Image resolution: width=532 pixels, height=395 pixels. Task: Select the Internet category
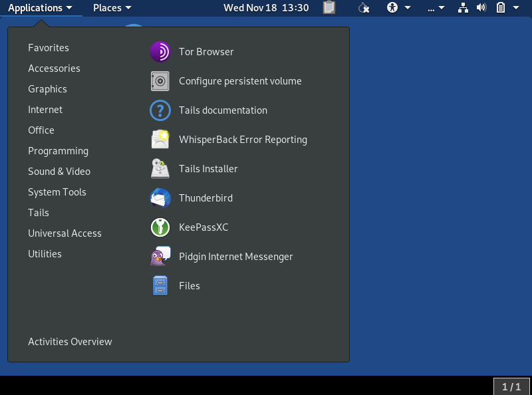pyautogui.click(x=45, y=110)
